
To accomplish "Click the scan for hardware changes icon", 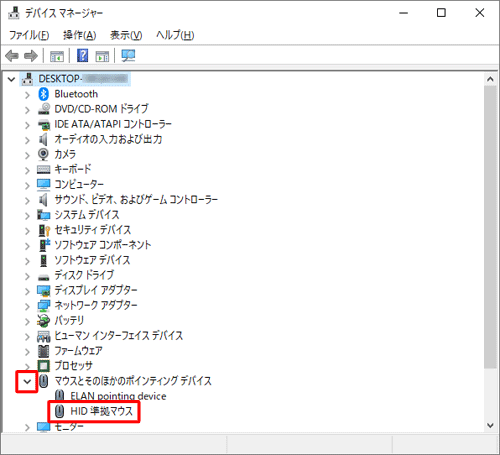I will (x=128, y=56).
